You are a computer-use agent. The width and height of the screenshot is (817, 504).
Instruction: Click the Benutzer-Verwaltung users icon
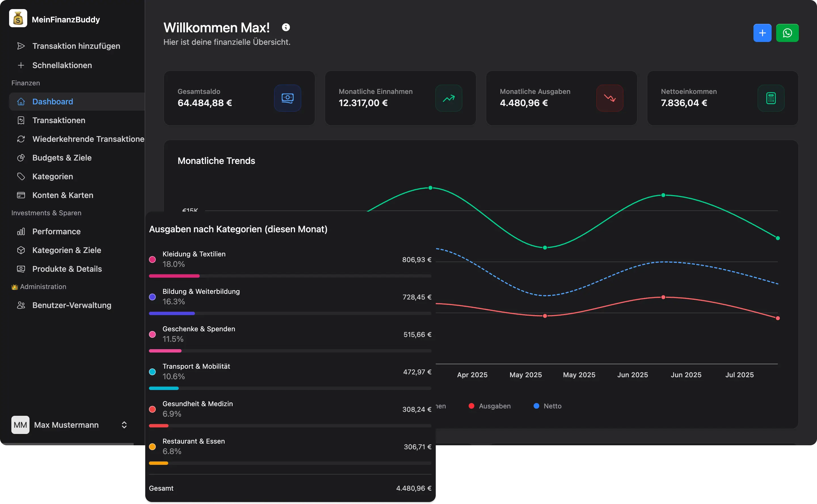point(21,305)
